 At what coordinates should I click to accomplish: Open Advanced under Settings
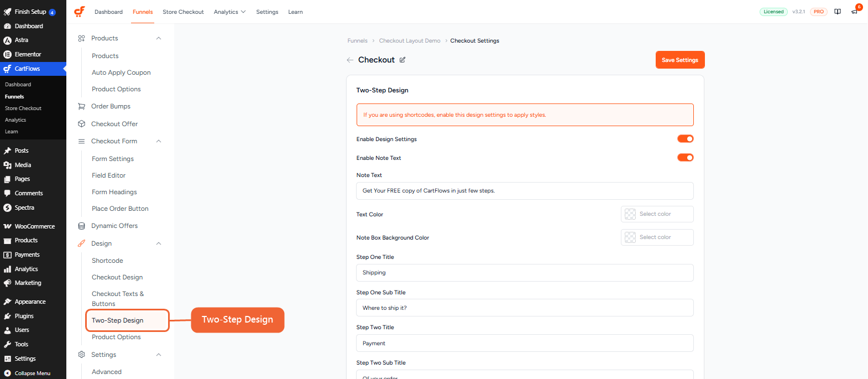pyautogui.click(x=107, y=372)
